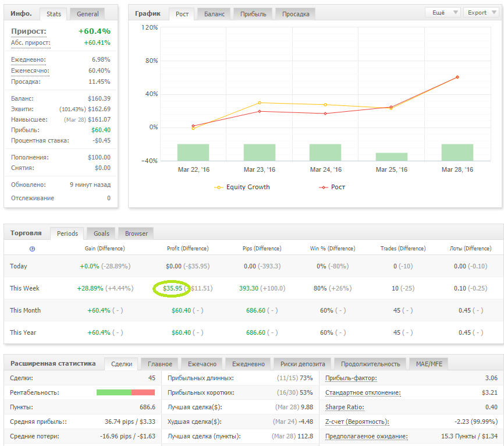The height and width of the screenshot is (446, 504).
Task: Select the Просадка chart tab
Action: 296,14
